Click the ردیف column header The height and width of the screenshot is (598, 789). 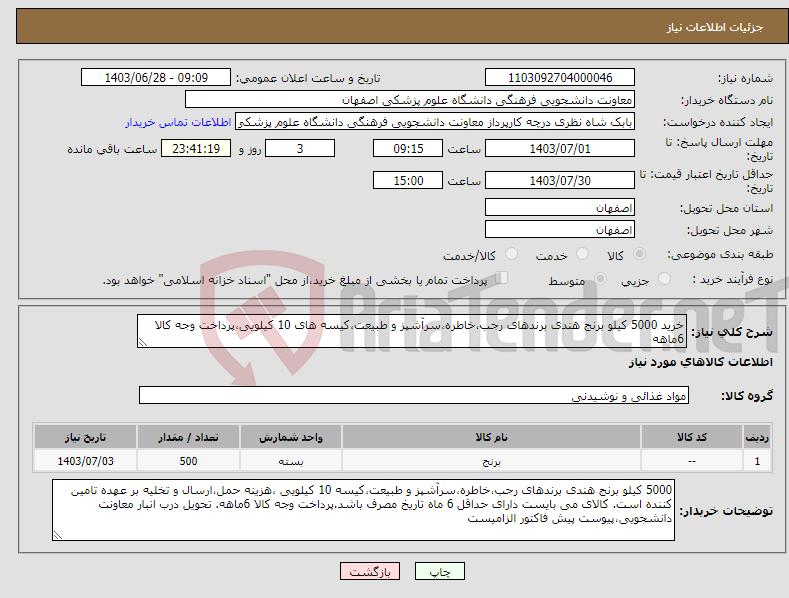pos(757,437)
